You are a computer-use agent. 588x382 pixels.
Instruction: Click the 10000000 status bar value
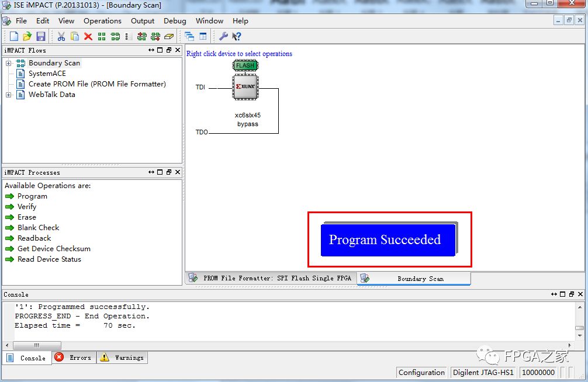[538, 372]
